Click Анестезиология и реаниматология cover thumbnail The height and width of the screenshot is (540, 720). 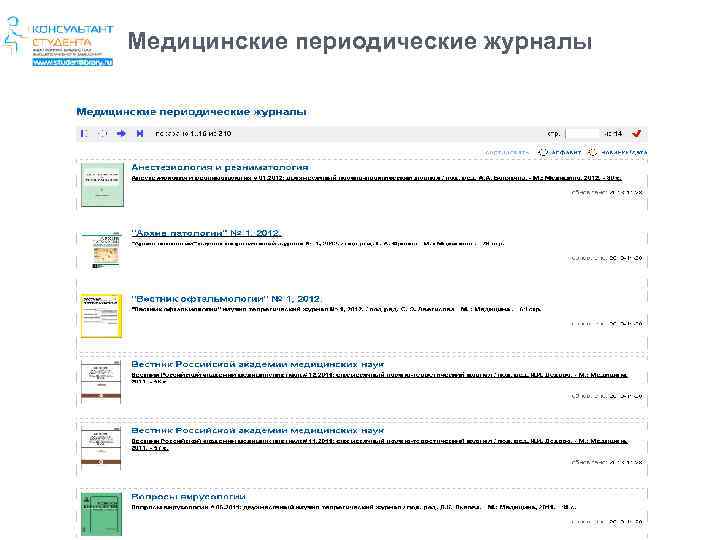click(x=102, y=185)
